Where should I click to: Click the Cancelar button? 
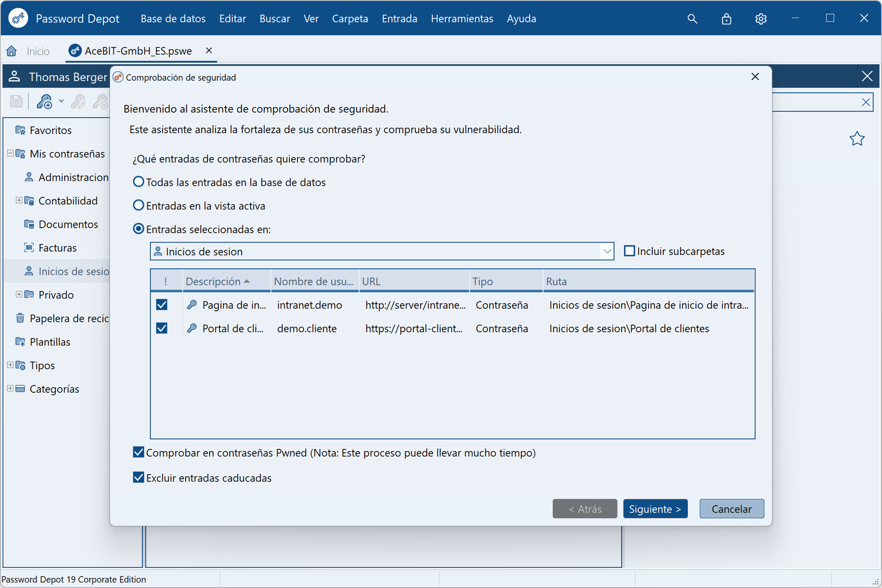tap(731, 509)
